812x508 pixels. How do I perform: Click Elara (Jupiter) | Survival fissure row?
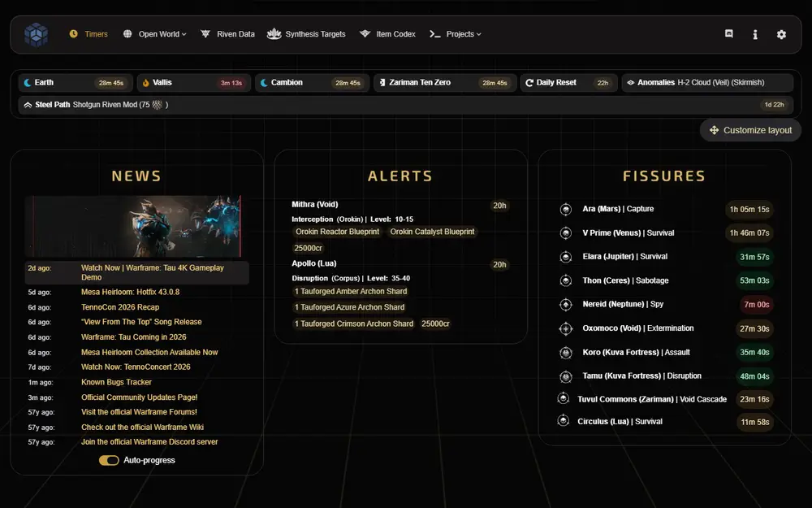665,257
